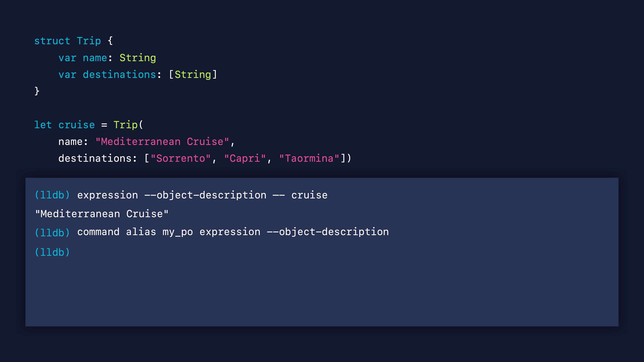The width and height of the screenshot is (644, 362).
Task: Click the closing brace of struct
Action: tap(37, 91)
